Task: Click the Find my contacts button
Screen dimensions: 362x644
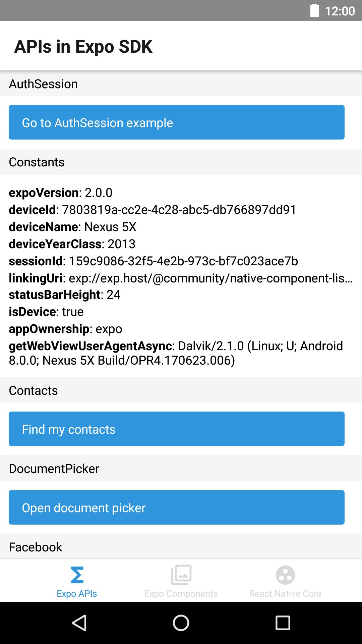Action: 176,429
